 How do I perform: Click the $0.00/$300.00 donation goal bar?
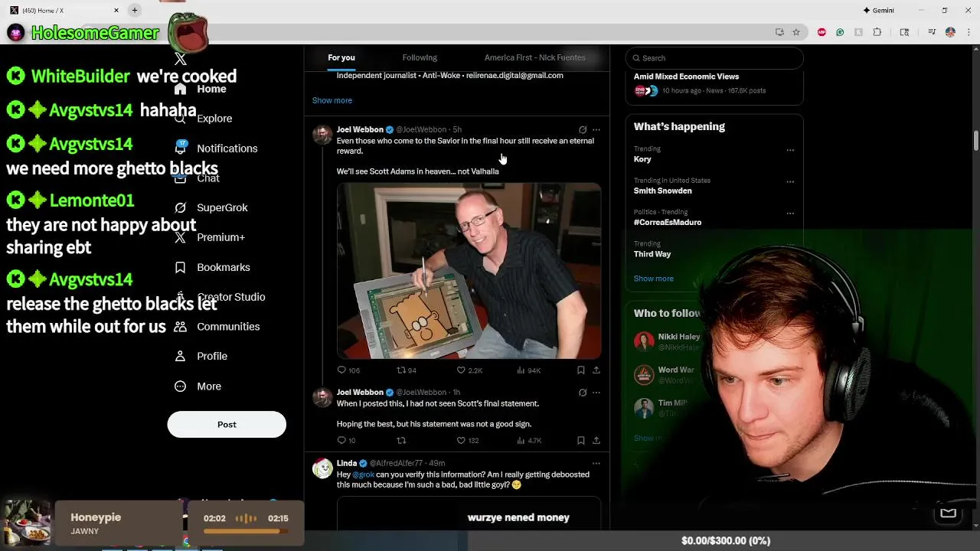click(x=725, y=540)
